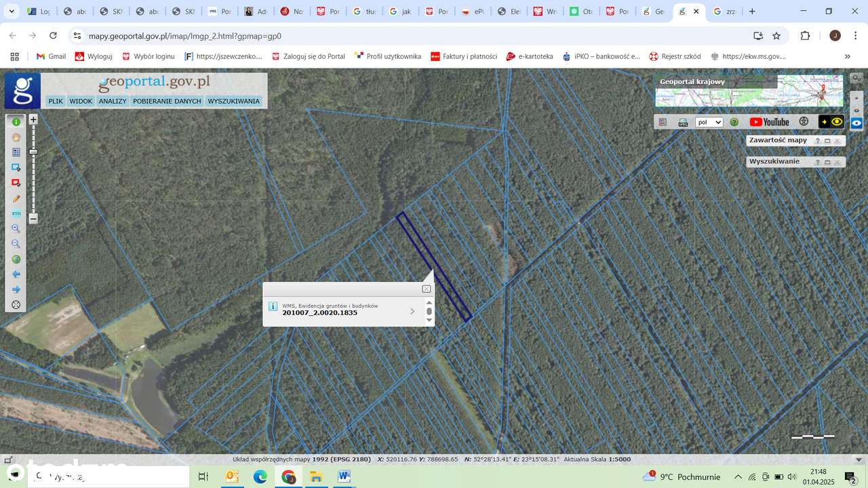Open the WIDOK menu
This screenshot has width=868, height=488.
[x=81, y=101]
